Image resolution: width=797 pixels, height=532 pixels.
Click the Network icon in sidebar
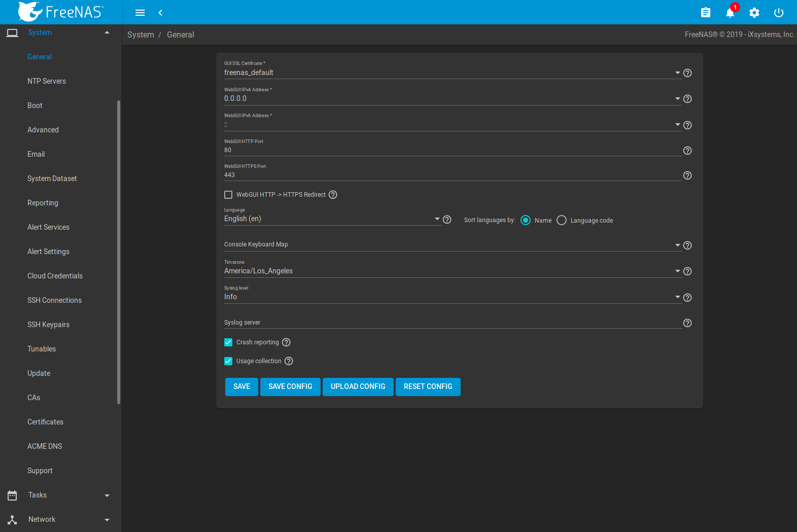(12, 520)
